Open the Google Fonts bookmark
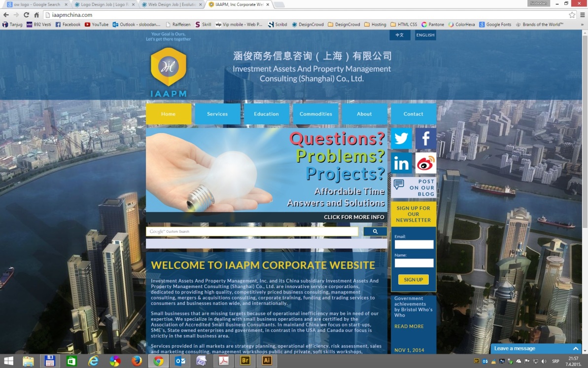This screenshot has width=588, height=368. (x=495, y=24)
